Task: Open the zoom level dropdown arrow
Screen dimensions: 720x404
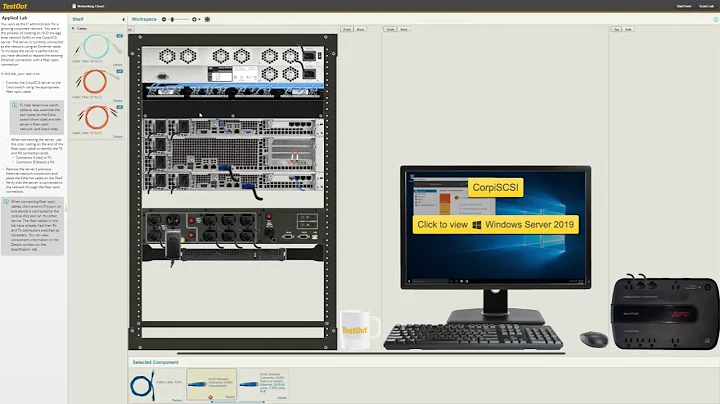Action: click(199, 19)
